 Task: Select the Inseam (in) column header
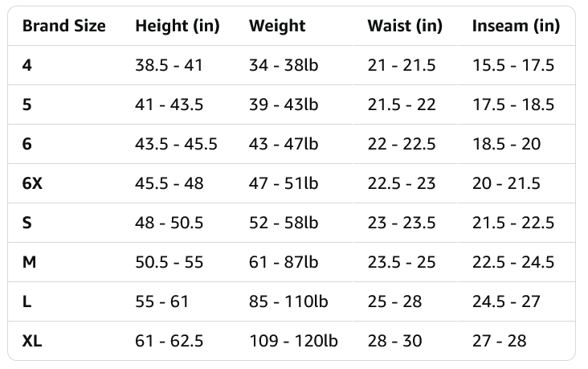(x=516, y=26)
